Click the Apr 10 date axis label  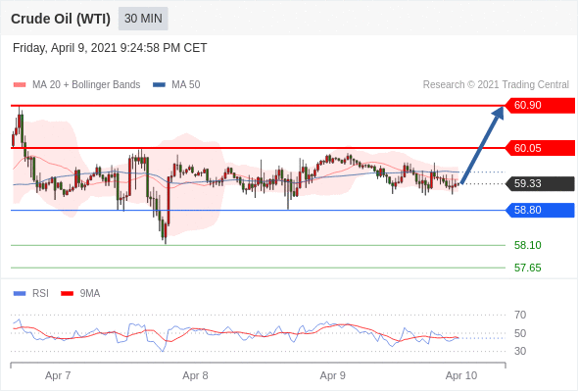(x=461, y=375)
